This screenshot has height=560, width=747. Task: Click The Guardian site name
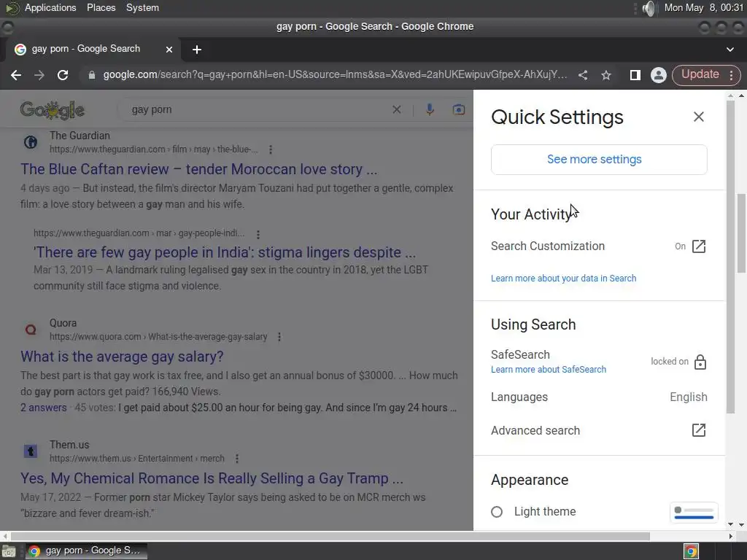[x=80, y=136]
